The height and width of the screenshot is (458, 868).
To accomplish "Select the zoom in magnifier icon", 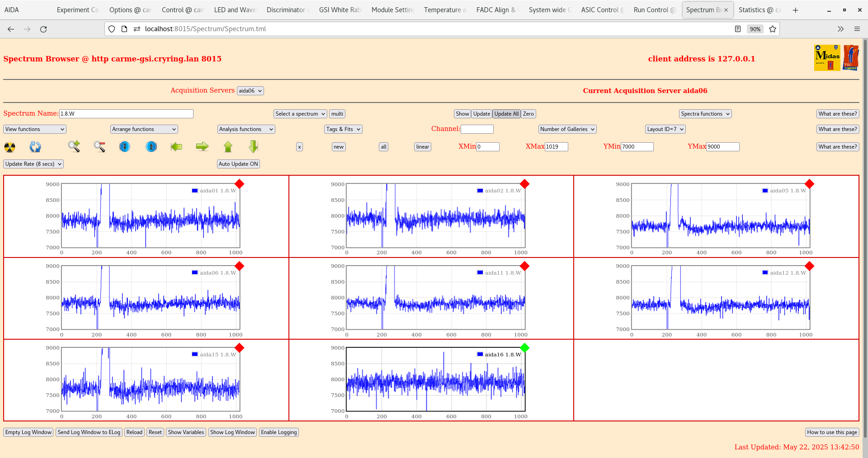I will point(74,147).
